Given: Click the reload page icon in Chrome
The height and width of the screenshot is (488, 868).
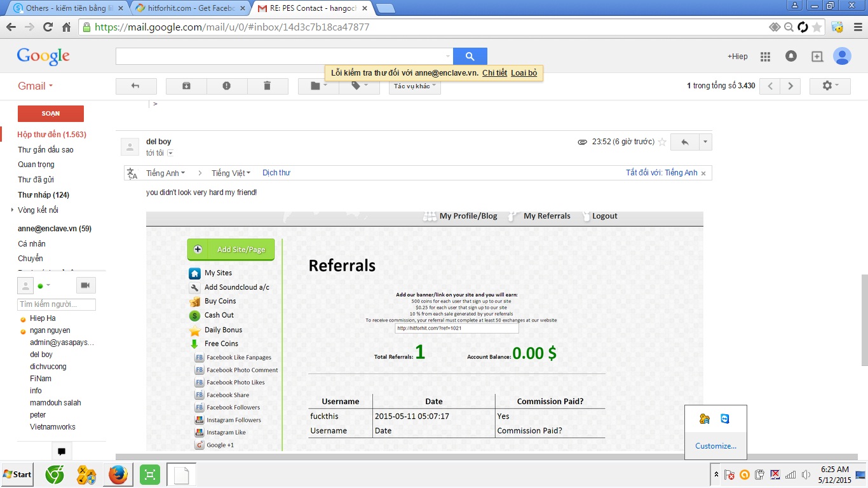Looking at the screenshot, I should pos(48,27).
